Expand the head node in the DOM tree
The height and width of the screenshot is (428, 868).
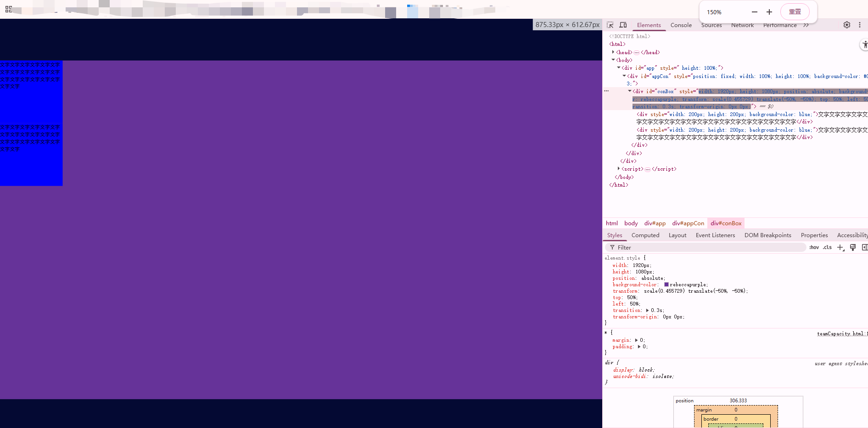pos(613,52)
